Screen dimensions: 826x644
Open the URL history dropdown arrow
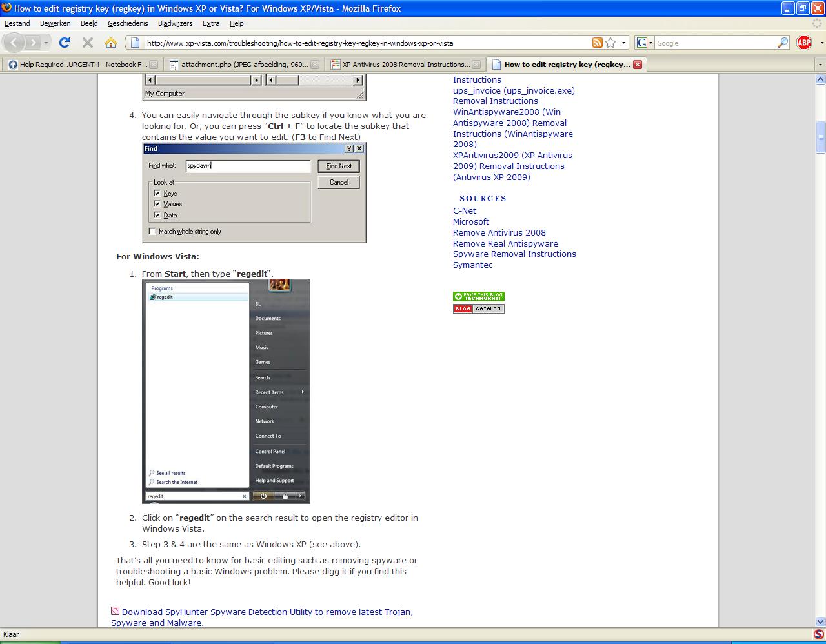[623, 43]
